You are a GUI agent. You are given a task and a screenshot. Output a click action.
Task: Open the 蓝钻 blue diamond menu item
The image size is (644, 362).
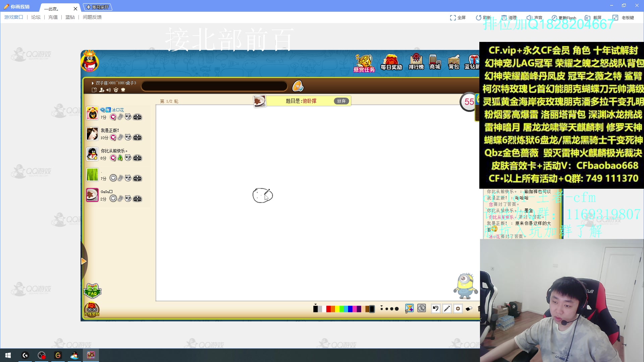70,17
